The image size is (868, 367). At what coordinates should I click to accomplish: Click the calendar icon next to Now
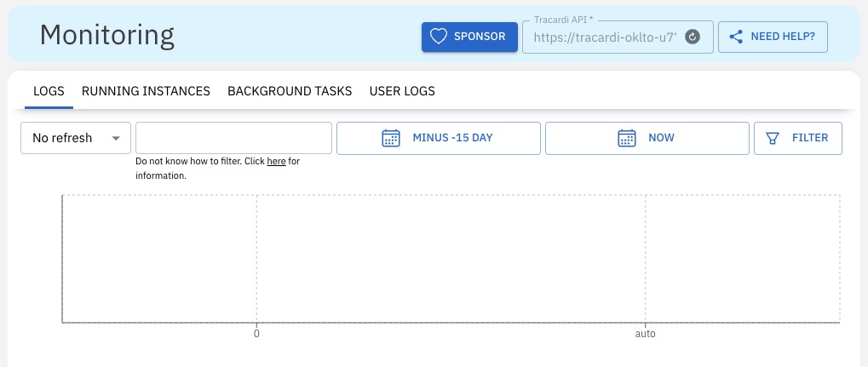(627, 138)
